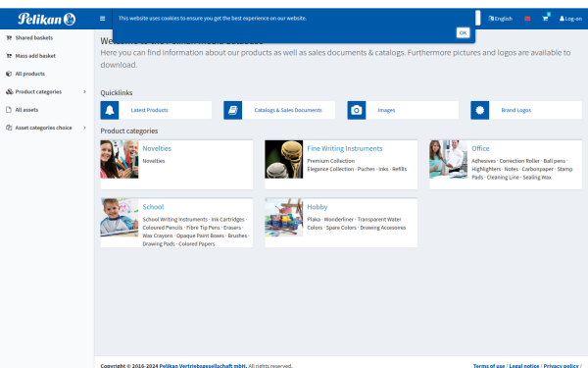Click Sealing Wax subcategory text

coord(537,178)
